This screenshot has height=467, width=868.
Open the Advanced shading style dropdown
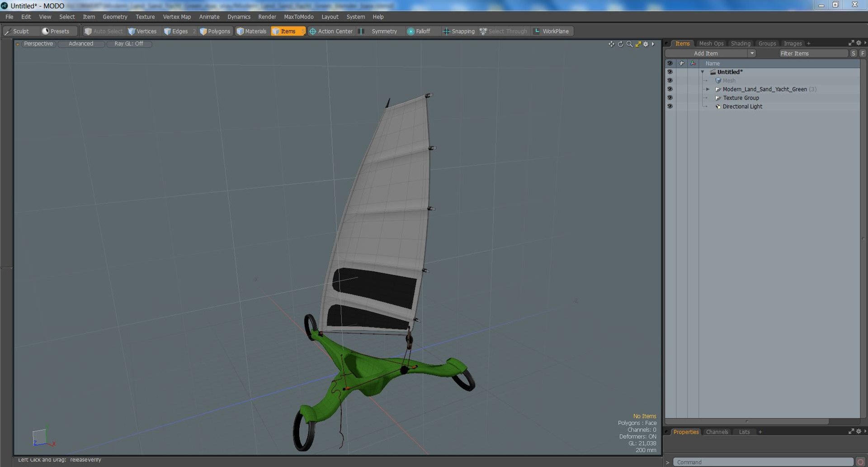[x=81, y=44]
